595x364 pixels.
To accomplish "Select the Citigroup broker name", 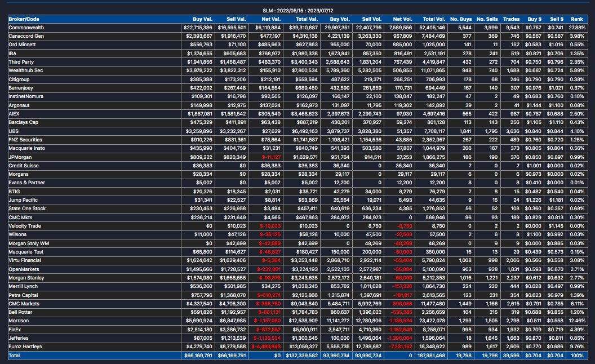I will (x=19, y=79).
